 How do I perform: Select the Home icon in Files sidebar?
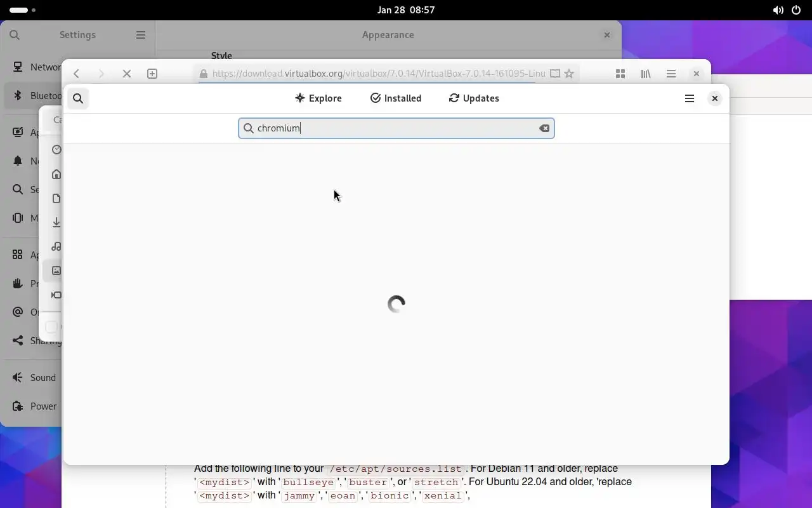(56, 174)
